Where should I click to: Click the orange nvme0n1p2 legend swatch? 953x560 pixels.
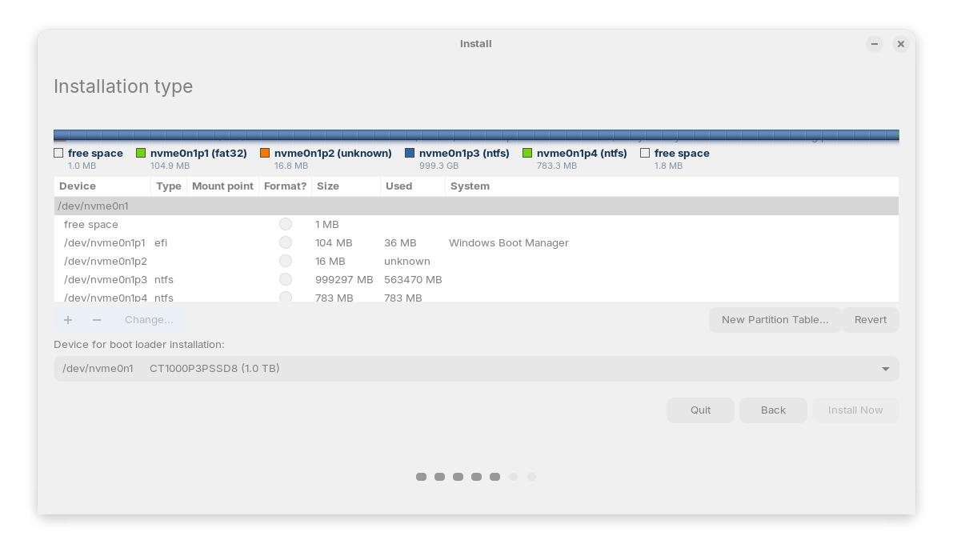pyautogui.click(x=265, y=153)
